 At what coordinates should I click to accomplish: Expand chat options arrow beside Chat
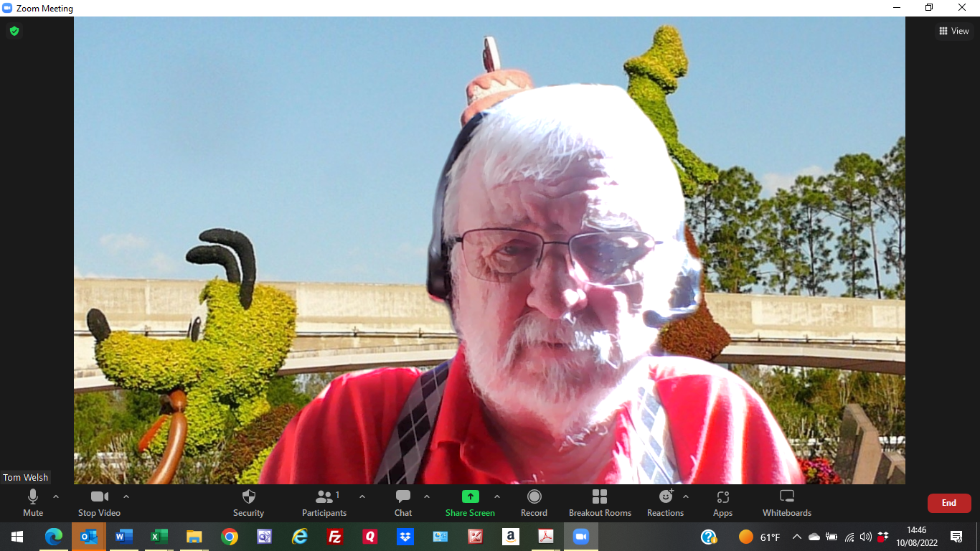tap(427, 496)
